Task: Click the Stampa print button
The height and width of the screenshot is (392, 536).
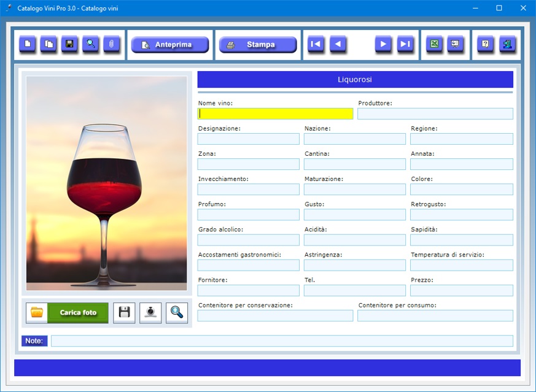Action: (x=258, y=45)
